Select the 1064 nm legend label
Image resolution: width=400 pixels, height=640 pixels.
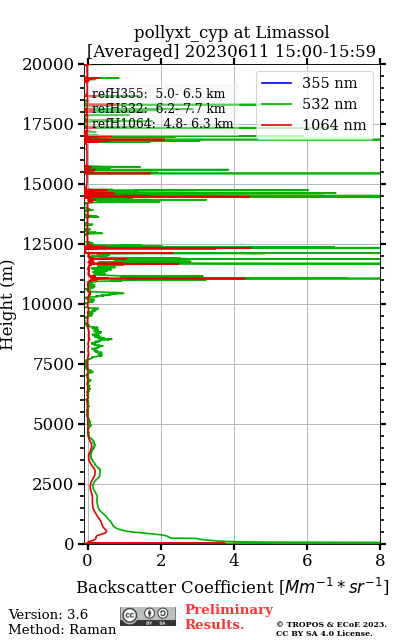(x=334, y=125)
